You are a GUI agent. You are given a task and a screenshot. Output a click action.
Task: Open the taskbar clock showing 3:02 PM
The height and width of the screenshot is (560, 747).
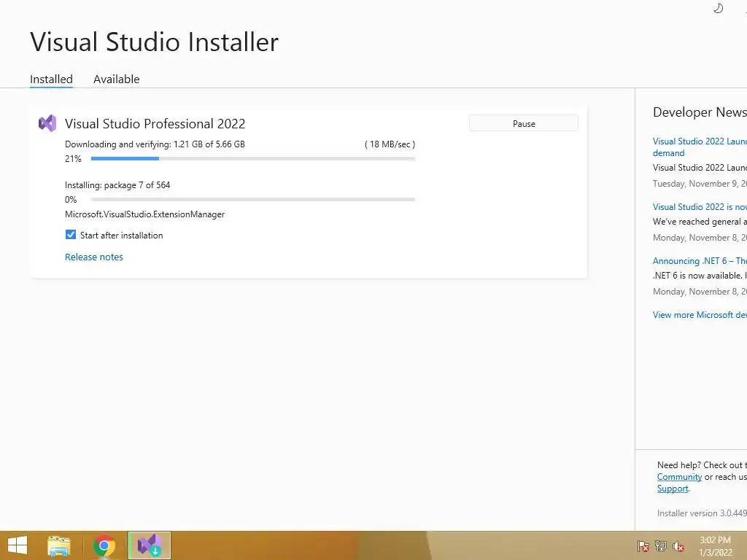(715, 546)
